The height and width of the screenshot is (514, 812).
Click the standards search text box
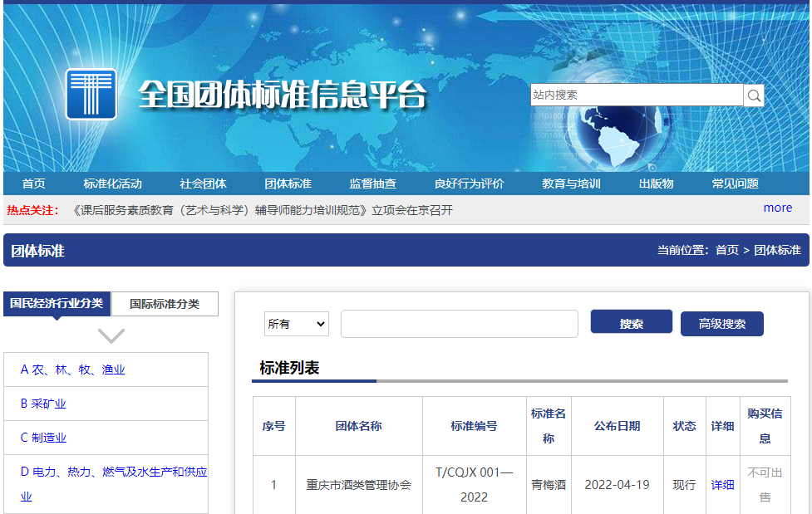pos(460,324)
